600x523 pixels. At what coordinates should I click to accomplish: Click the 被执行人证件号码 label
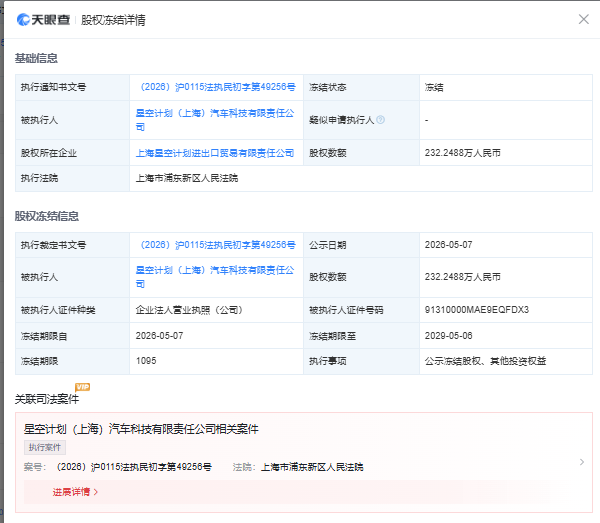coord(346,310)
